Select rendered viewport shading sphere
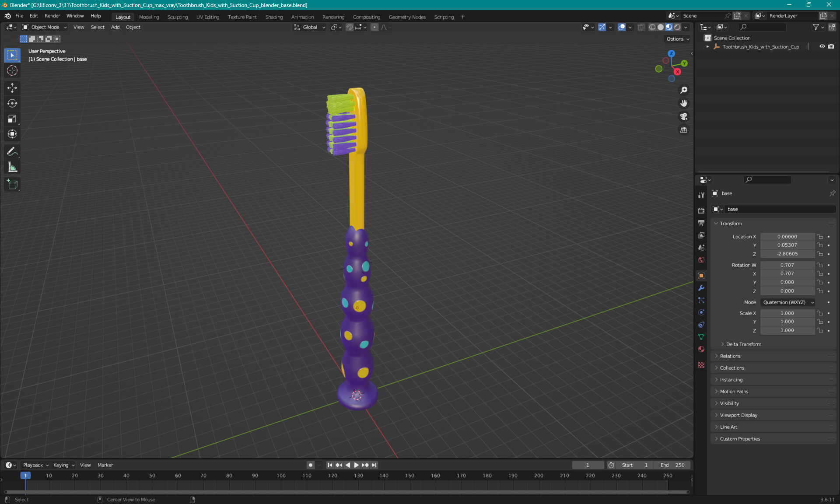The image size is (840, 504). click(x=677, y=27)
